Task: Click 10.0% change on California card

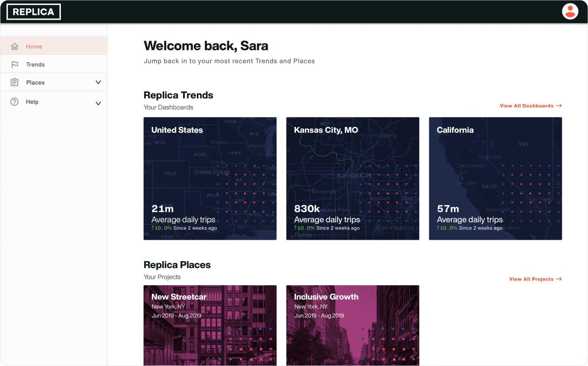Action: pos(447,228)
